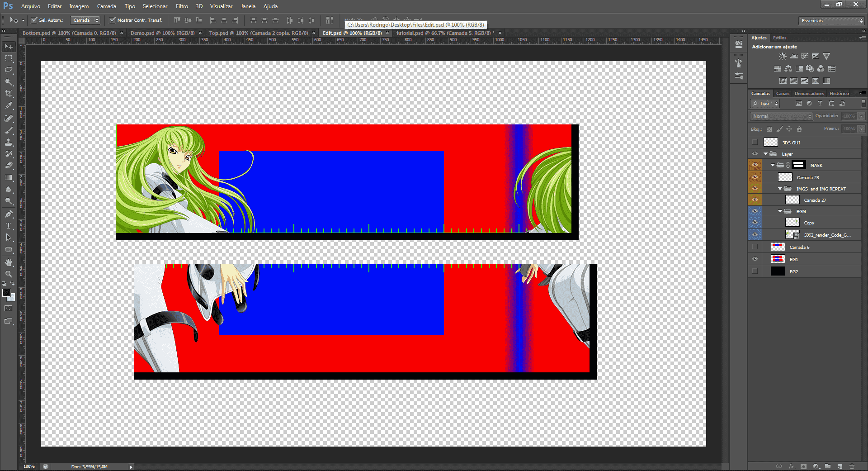Image resolution: width=868 pixels, height=471 pixels.
Task: Open the Arquivo menu
Action: tap(31, 6)
